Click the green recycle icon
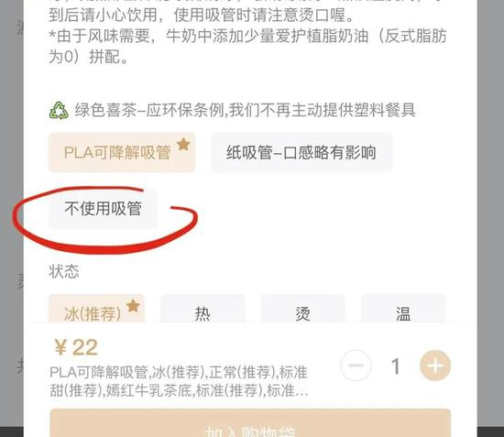The width and height of the screenshot is (504, 437). click(59, 110)
